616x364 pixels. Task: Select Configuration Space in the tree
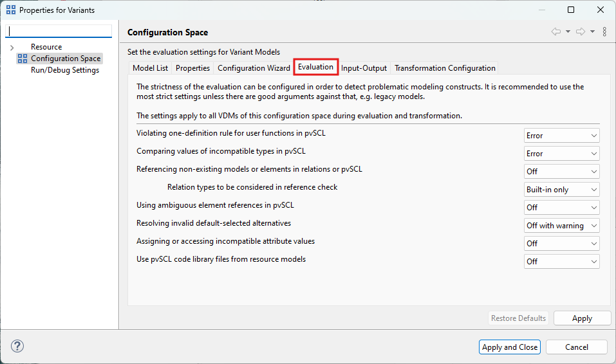point(65,59)
